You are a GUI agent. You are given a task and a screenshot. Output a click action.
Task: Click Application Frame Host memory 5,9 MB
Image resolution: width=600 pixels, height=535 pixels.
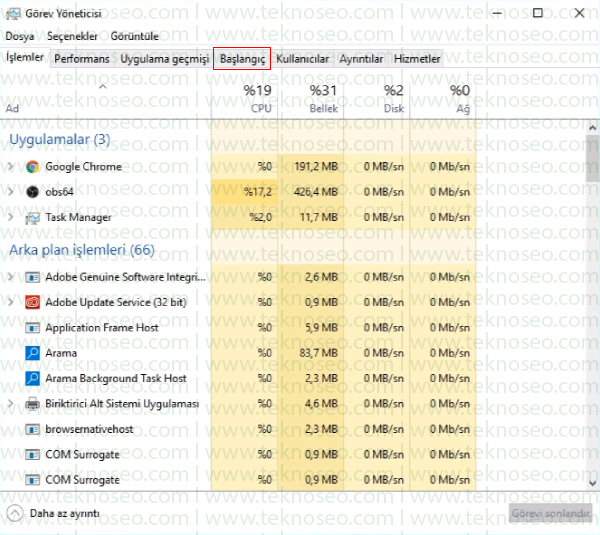(321, 328)
